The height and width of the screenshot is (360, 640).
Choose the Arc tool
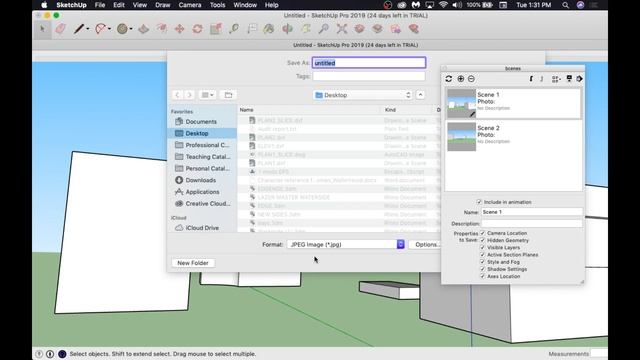pyautogui.click(x=100, y=29)
